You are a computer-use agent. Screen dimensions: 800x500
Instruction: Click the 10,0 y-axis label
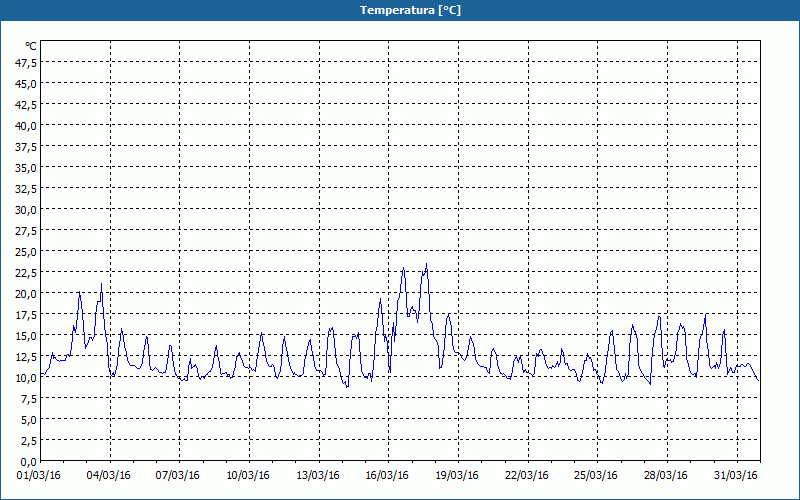27,378
